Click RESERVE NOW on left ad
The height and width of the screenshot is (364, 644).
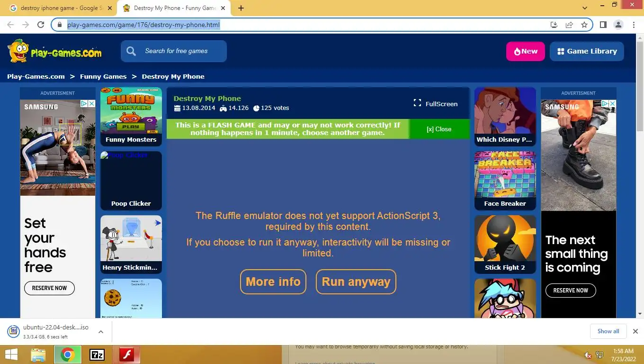(x=49, y=288)
